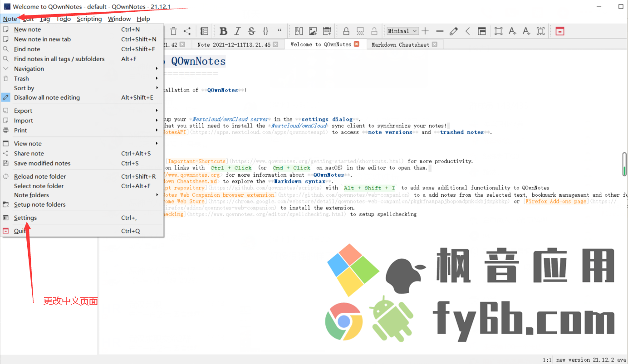Click the insert image toolbar icon

(x=313, y=31)
